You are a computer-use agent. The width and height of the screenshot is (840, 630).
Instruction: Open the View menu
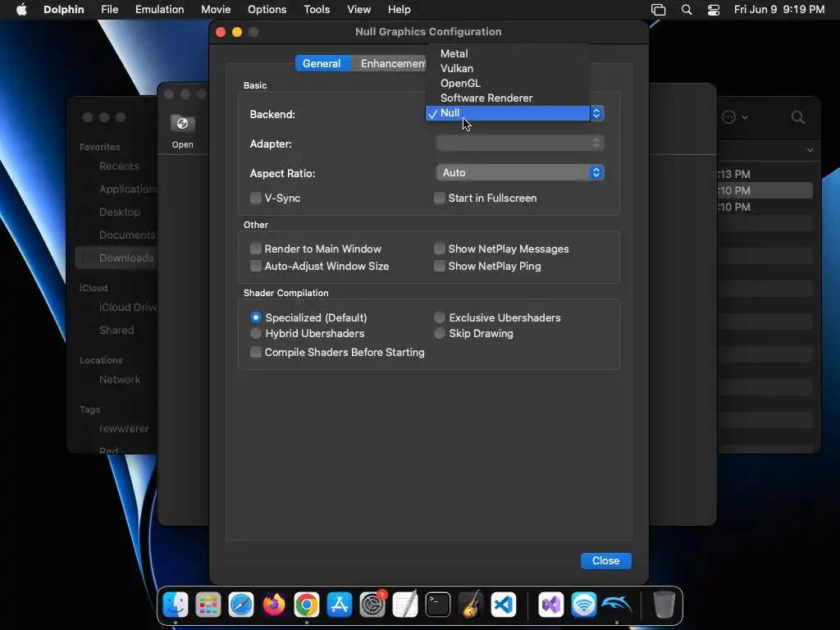coord(359,10)
